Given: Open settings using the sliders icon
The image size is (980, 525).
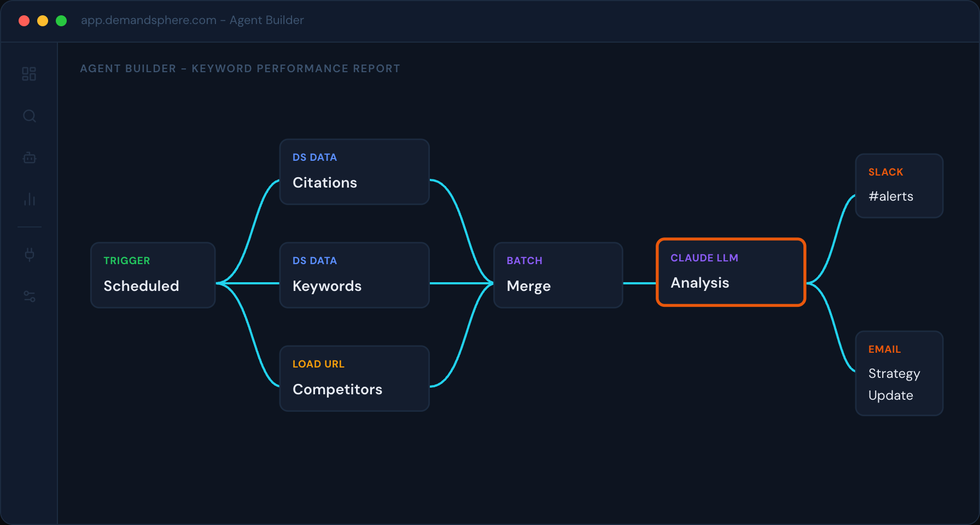Looking at the screenshot, I should [29, 296].
